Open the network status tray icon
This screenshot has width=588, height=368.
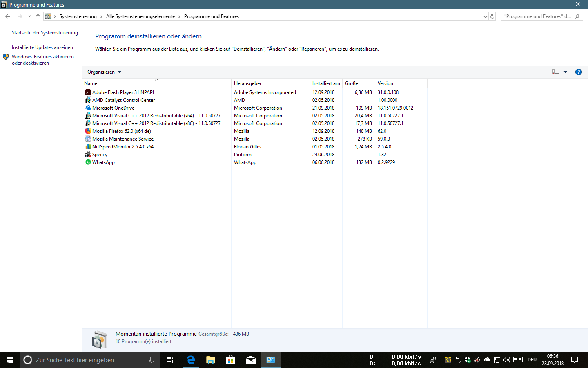pyautogui.click(x=497, y=360)
